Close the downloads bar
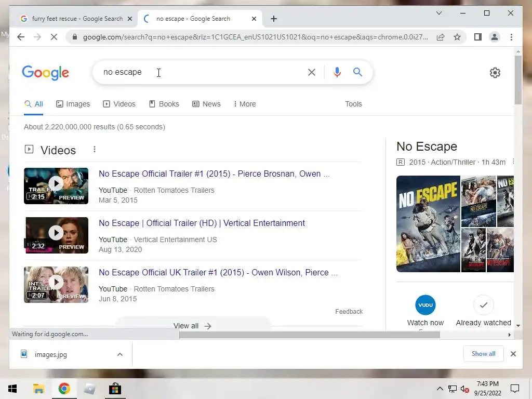The image size is (532, 399). tap(513, 354)
